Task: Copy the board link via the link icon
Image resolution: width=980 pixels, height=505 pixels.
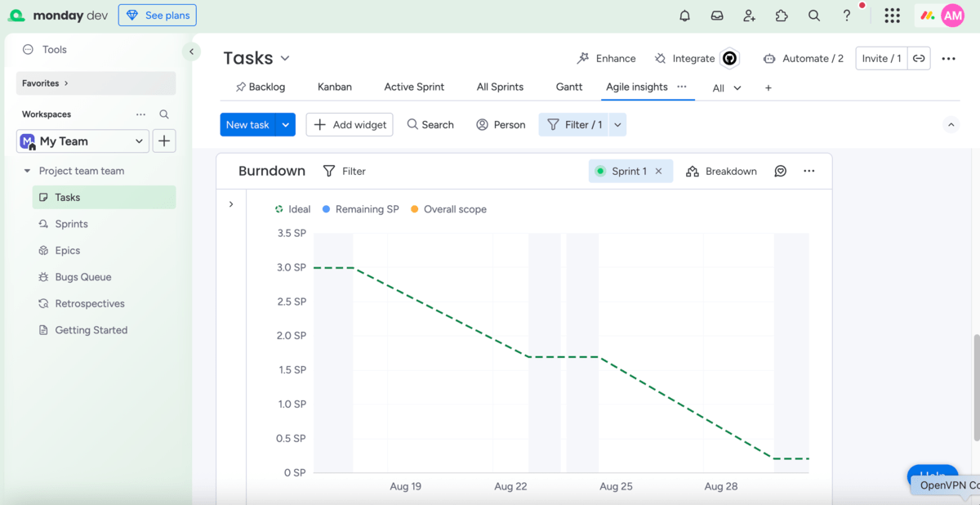Action: pyautogui.click(x=919, y=58)
